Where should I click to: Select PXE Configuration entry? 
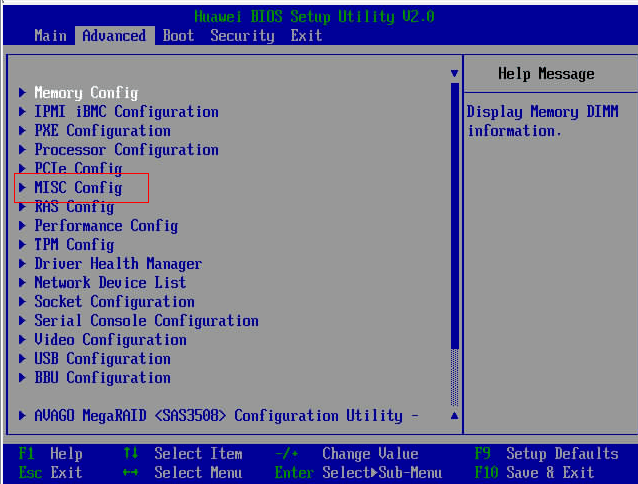click(102, 131)
